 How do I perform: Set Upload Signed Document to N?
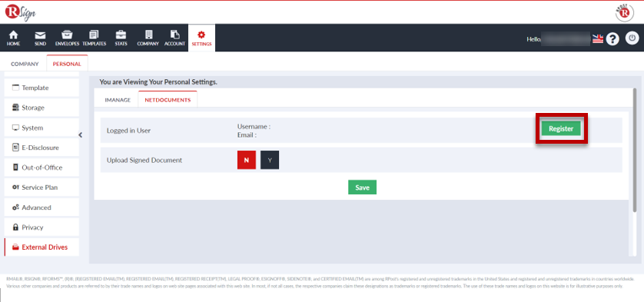point(247,161)
